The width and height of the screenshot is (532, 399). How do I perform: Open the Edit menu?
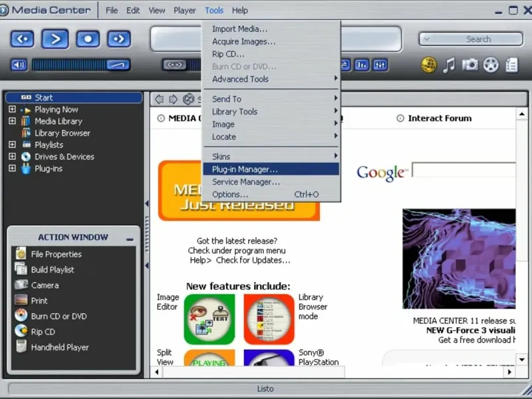tap(133, 11)
